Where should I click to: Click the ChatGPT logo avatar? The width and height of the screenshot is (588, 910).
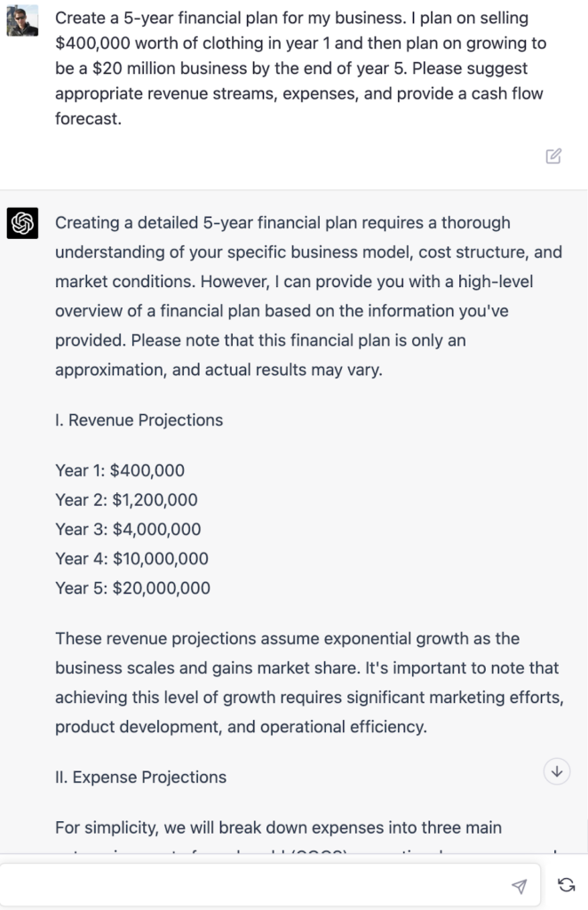point(22,223)
